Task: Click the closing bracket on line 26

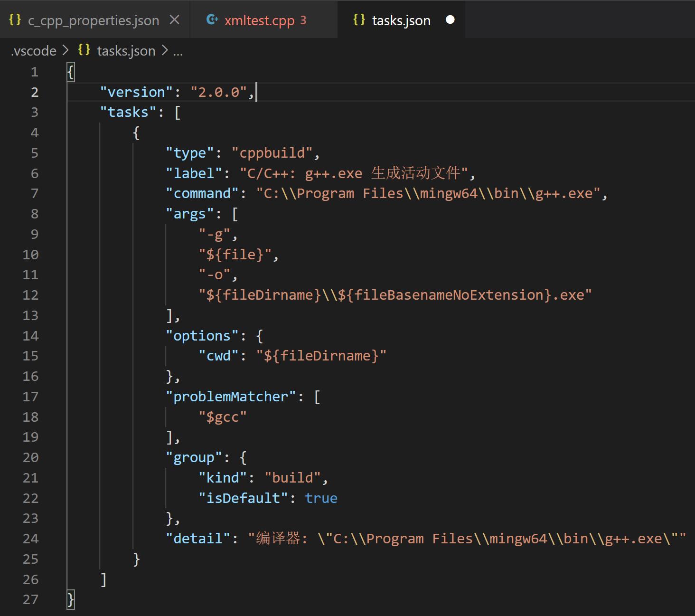Action: (x=103, y=579)
